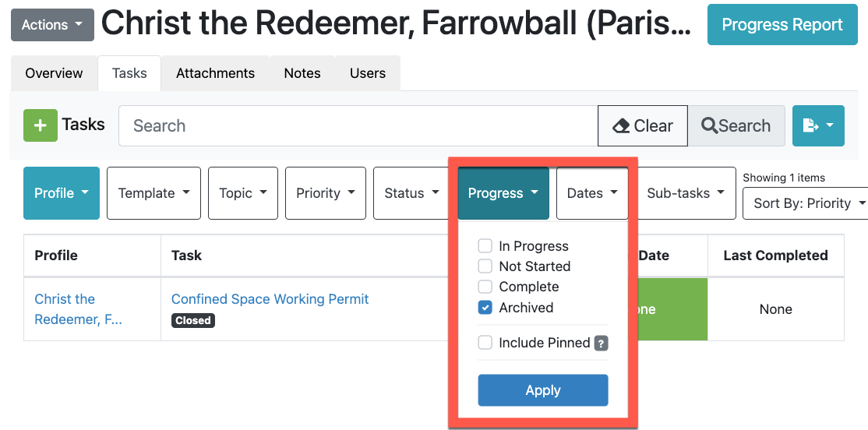
Task: Switch to the Attachments tab
Action: click(x=215, y=73)
